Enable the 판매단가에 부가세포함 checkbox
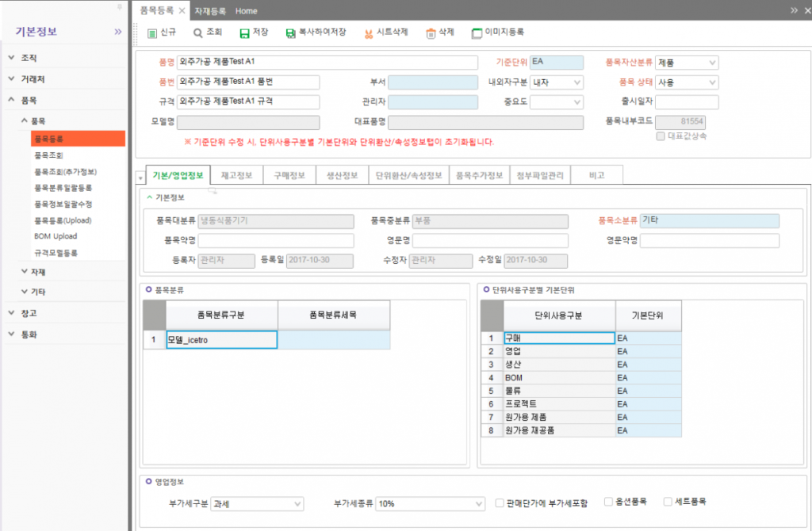Image resolution: width=812 pixels, height=531 pixels. coord(500,502)
